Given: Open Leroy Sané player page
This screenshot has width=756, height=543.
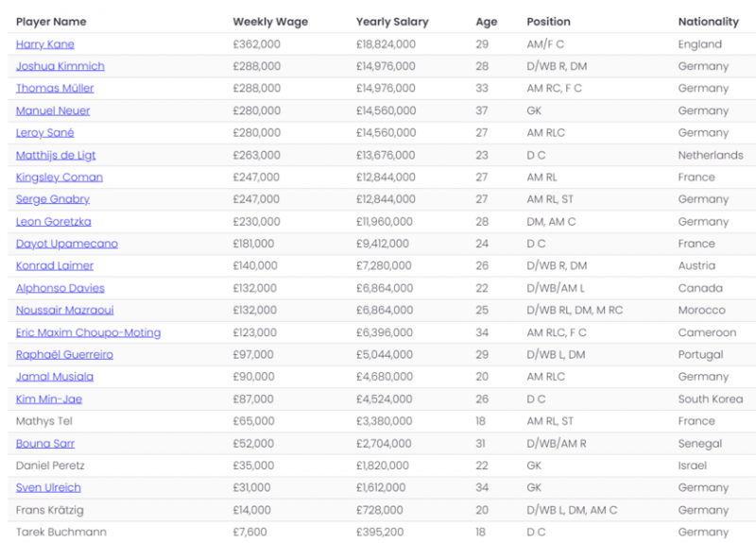Looking at the screenshot, I should click(x=44, y=133).
